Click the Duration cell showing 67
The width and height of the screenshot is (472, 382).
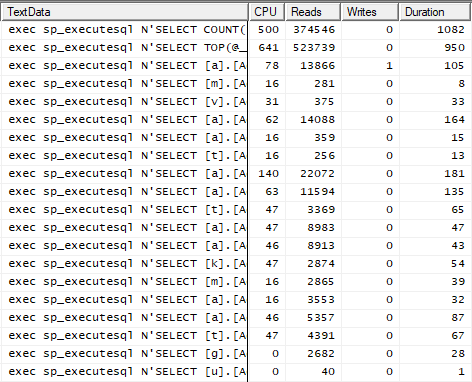pyautogui.click(x=435, y=336)
